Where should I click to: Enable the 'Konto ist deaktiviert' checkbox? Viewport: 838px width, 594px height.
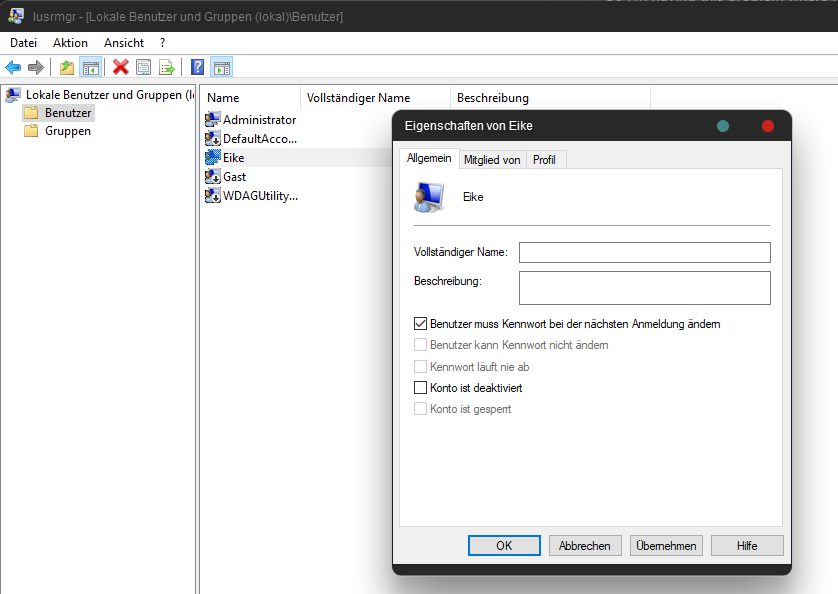click(x=421, y=387)
